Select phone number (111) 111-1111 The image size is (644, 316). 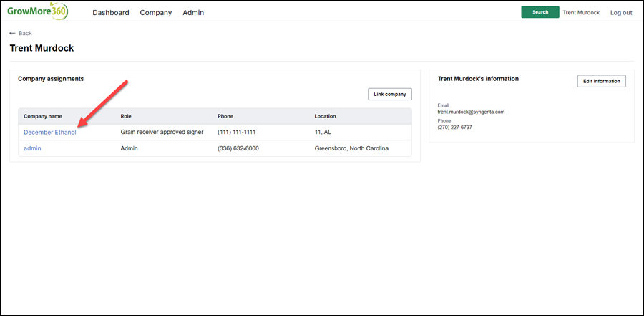(x=237, y=133)
